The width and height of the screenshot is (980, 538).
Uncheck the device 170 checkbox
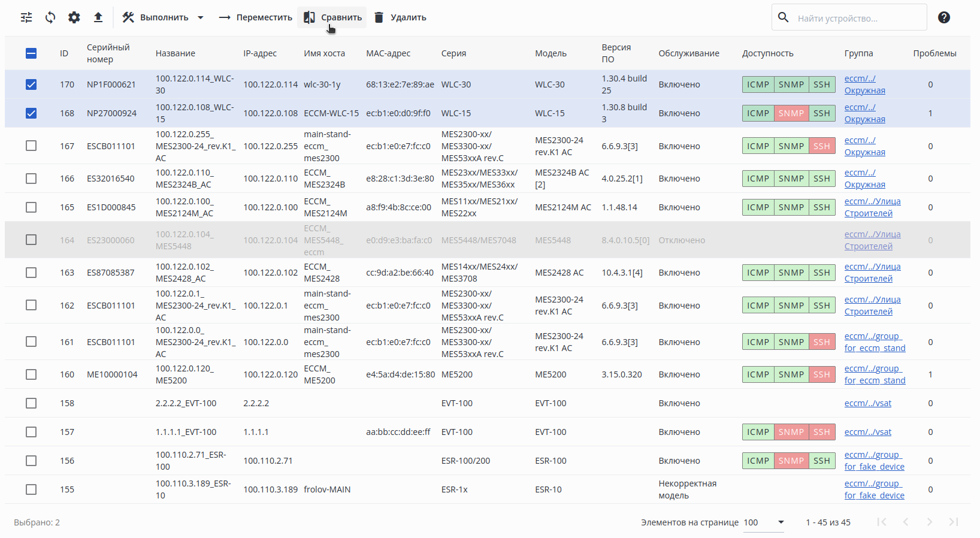[x=31, y=84]
